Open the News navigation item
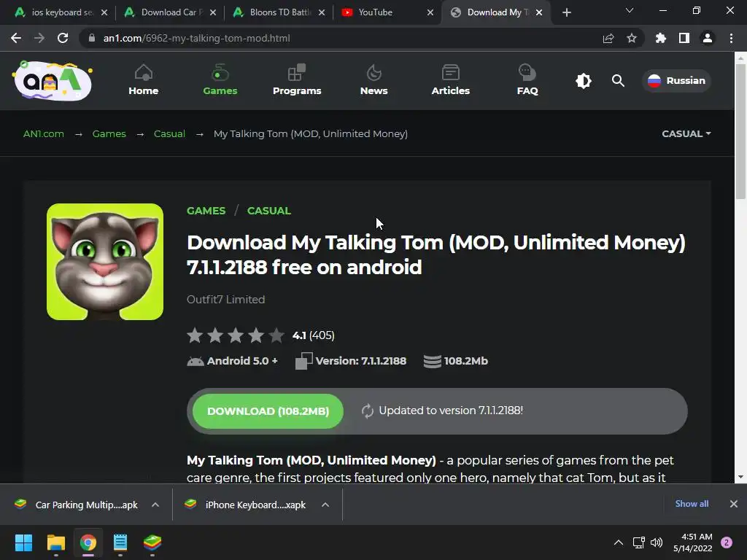747x560 pixels. (x=374, y=80)
